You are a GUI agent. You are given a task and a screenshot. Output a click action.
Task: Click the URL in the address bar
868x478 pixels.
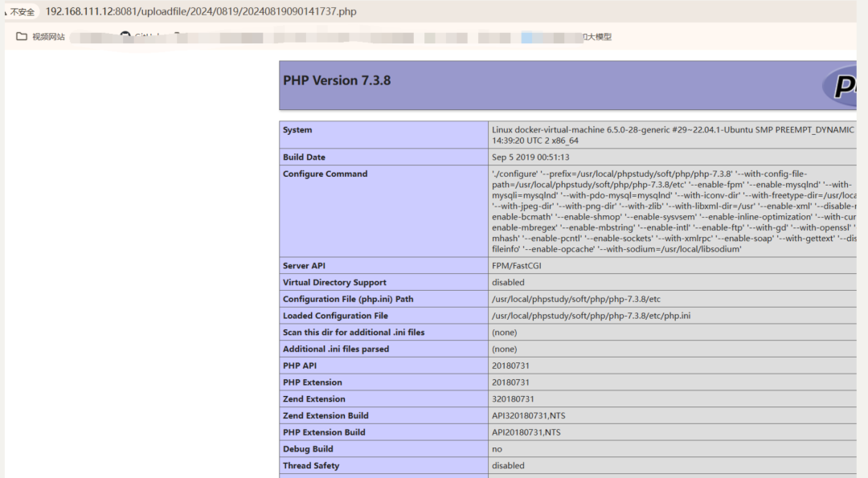pyautogui.click(x=201, y=11)
